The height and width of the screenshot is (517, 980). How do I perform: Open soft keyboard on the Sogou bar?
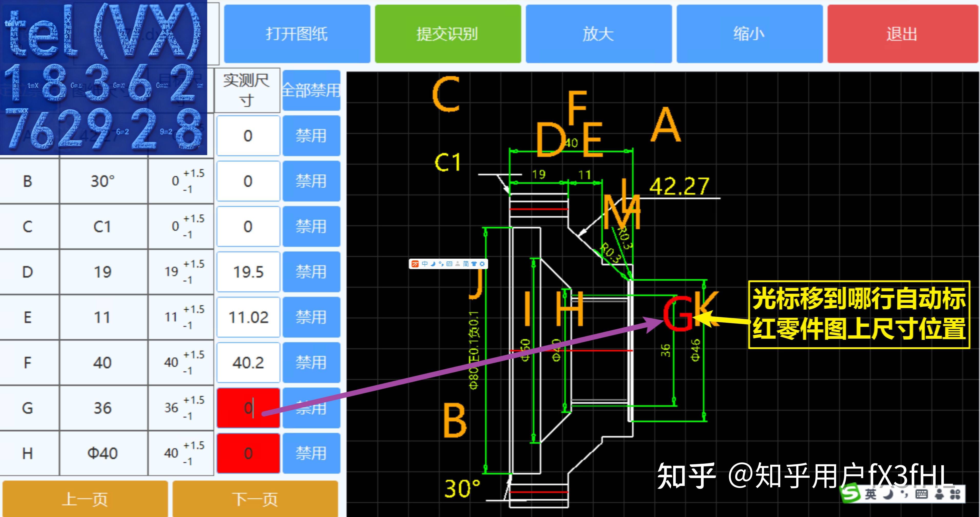922,494
